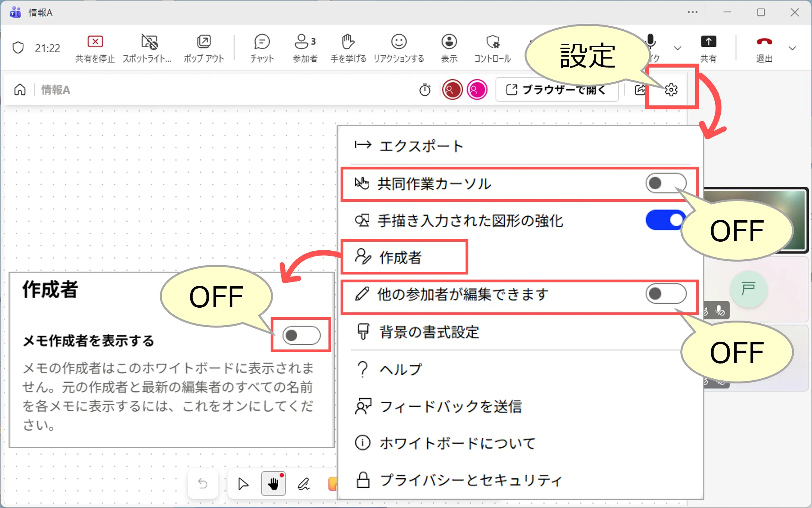Enable 他の参加者が編集できます toggle

click(665, 294)
